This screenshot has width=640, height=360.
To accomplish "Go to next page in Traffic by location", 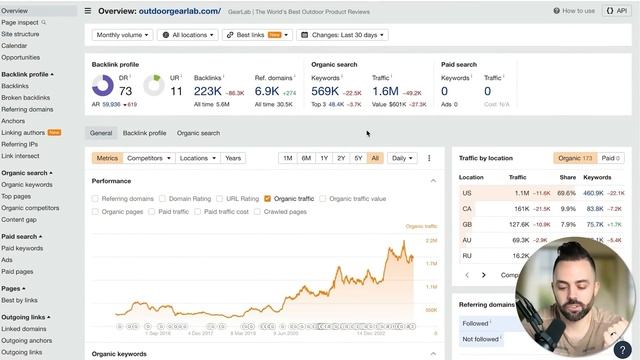I will 484,275.
